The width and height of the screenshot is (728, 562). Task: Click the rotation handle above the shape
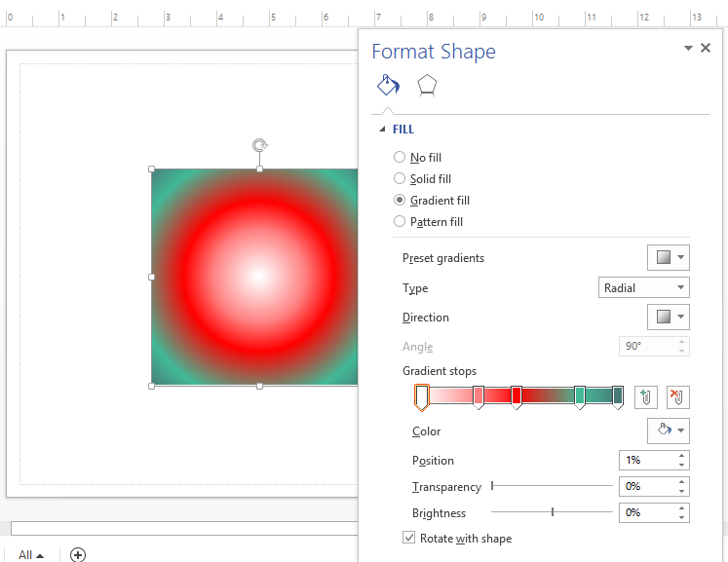pos(259,145)
